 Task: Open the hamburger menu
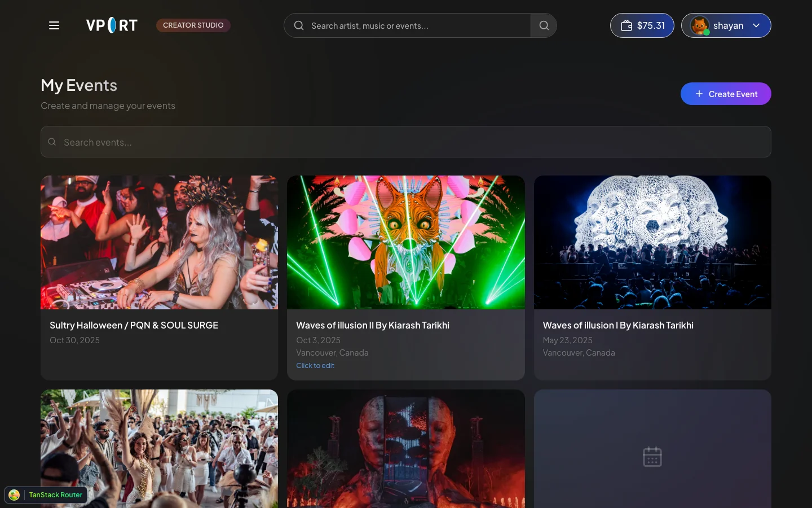tap(54, 25)
